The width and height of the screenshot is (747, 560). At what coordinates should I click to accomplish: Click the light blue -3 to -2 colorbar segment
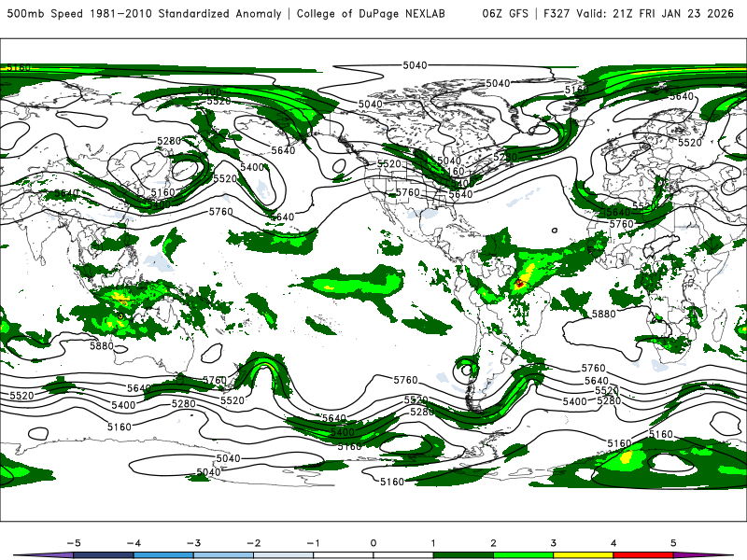(x=223, y=555)
